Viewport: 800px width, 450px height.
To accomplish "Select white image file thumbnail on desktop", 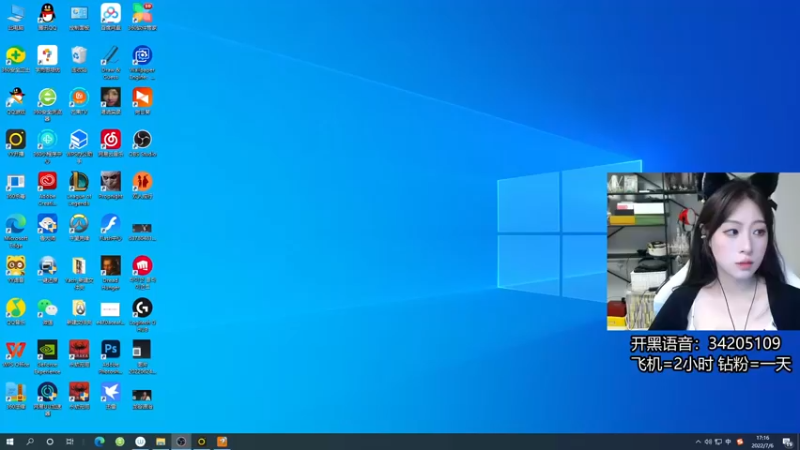I will [111, 311].
